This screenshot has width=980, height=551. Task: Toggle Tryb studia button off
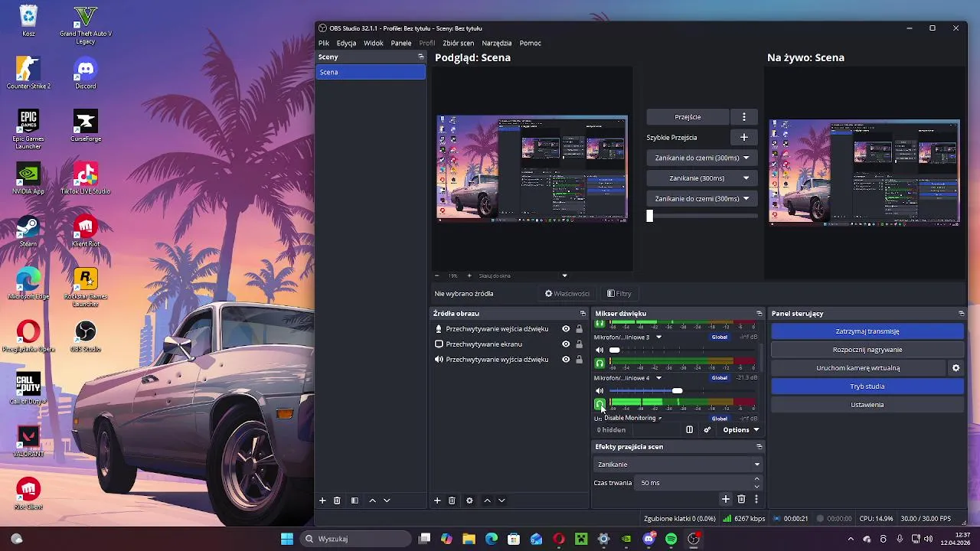tap(867, 386)
